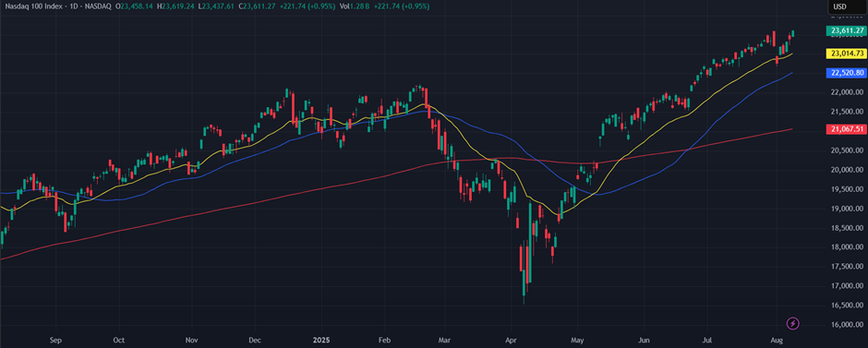
Task: Click the 18,500.00 price axis label
Action: [847, 228]
